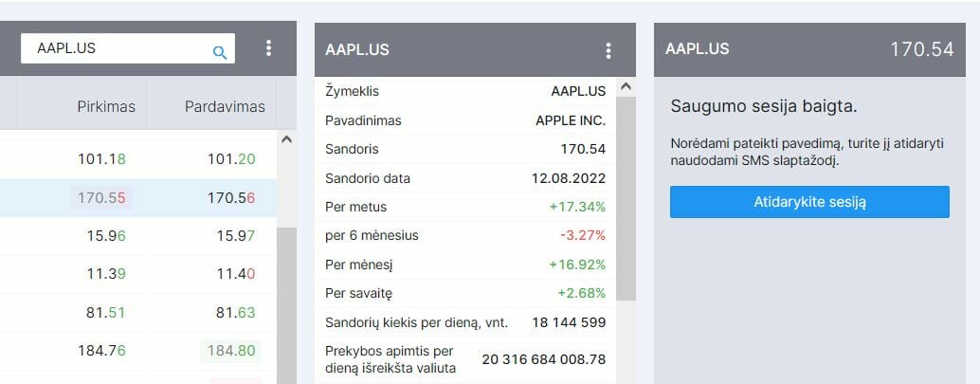Viewport: 980px width, 384px height.
Task: Click the 81.63 sell price
Action: coord(231,313)
